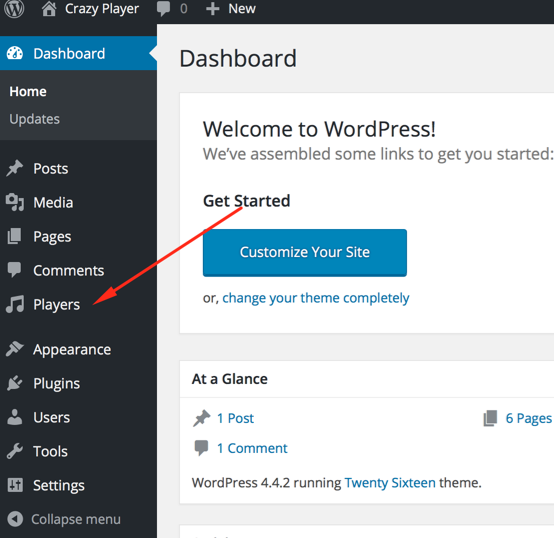Click the Customize Your Site button
The width and height of the screenshot is (555, 538).
305,252
